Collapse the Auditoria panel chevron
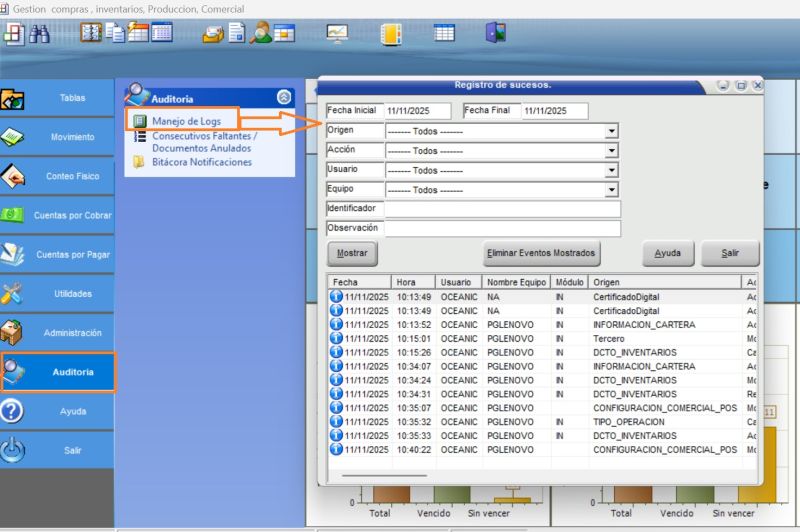Viewport: 800px width, 532px height. (284, 98)
